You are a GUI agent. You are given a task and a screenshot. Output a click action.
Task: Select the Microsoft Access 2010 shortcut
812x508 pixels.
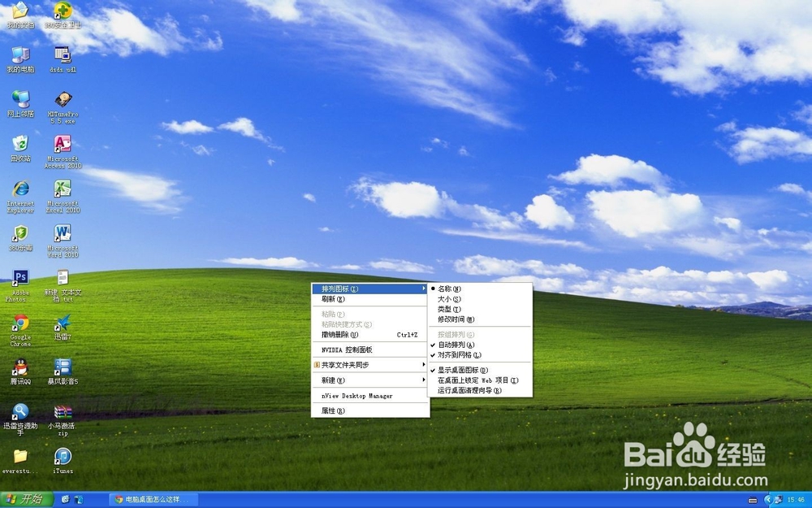(x=63, y=152)
